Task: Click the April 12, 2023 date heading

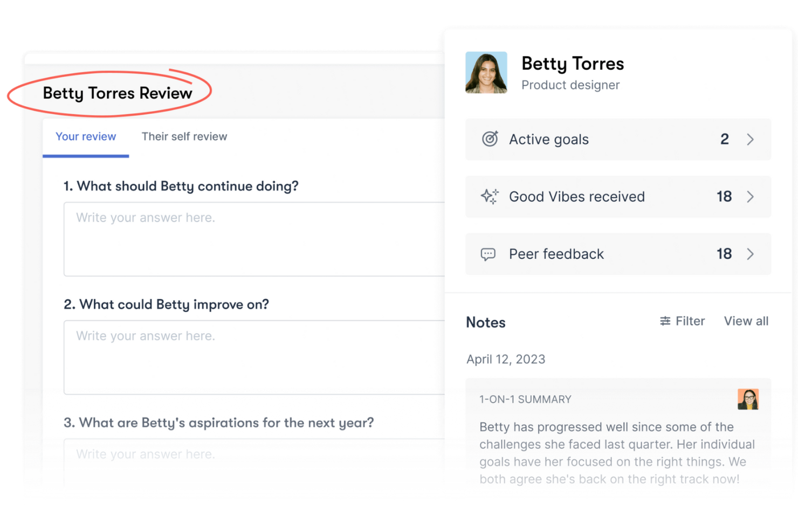Action: coord(506,358)
